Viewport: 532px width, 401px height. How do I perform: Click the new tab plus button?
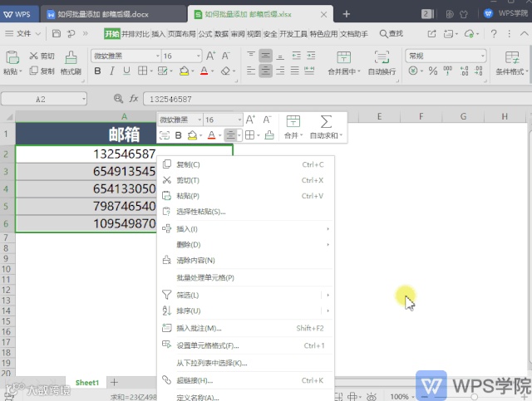346,14
